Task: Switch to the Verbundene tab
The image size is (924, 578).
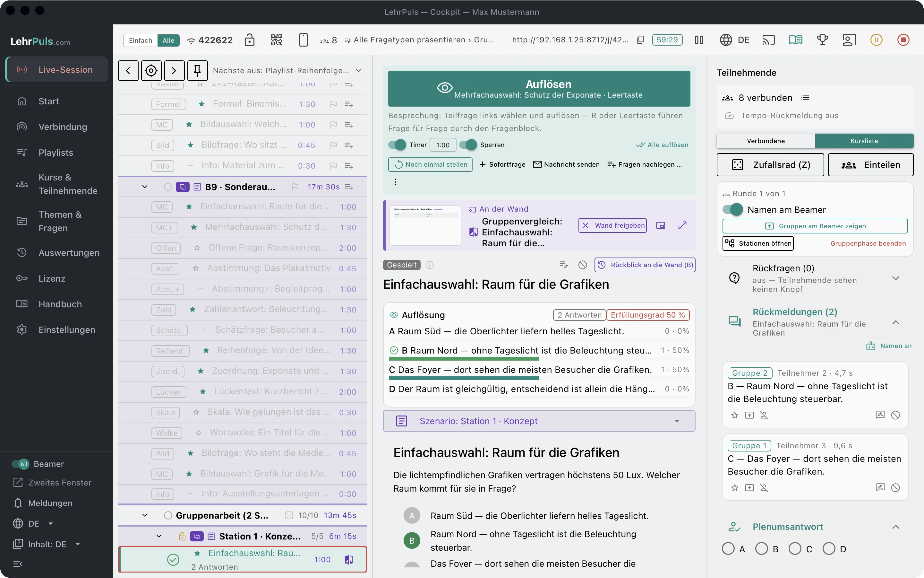Action: point(766,141)
